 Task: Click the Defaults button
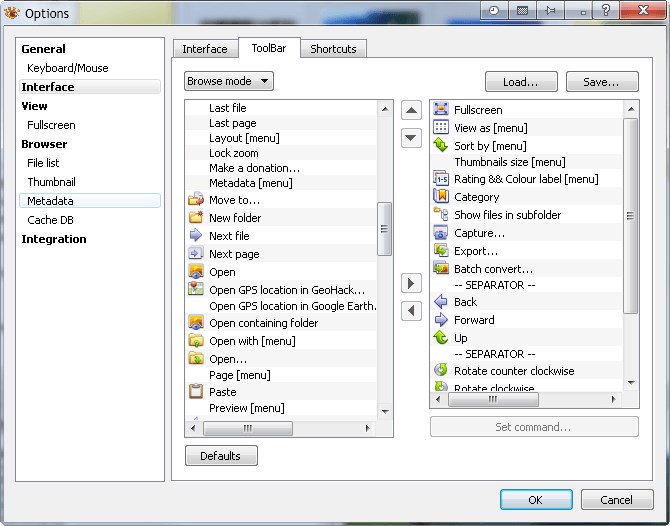pos(221,455)
